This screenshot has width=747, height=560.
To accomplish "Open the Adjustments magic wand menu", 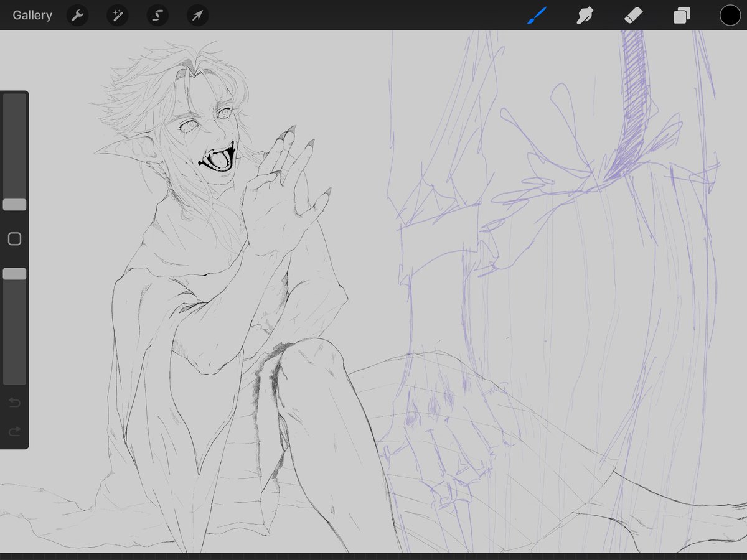I will tap(117, 15).
